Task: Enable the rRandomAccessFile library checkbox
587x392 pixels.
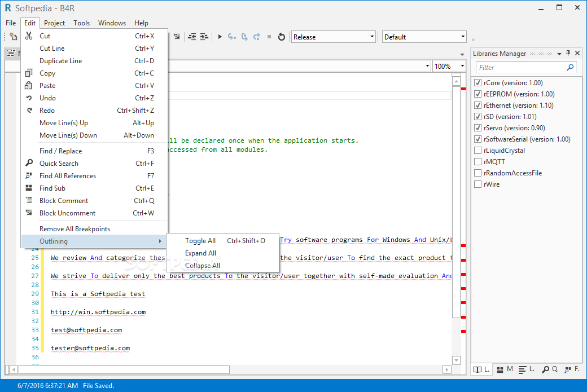Action: click(478, 173)
